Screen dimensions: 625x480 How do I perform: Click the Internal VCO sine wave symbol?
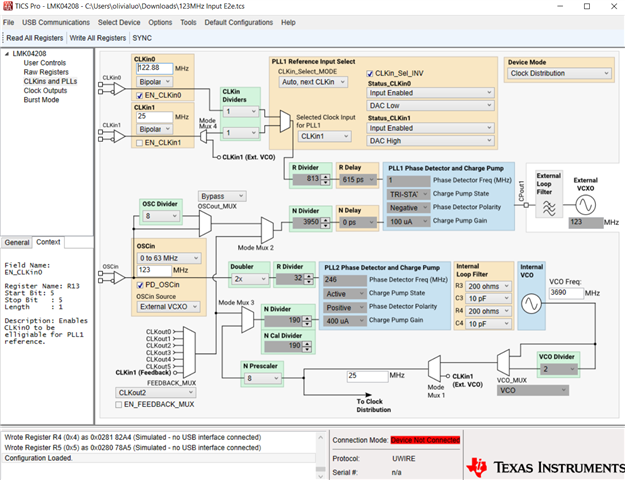coord(531,304)
